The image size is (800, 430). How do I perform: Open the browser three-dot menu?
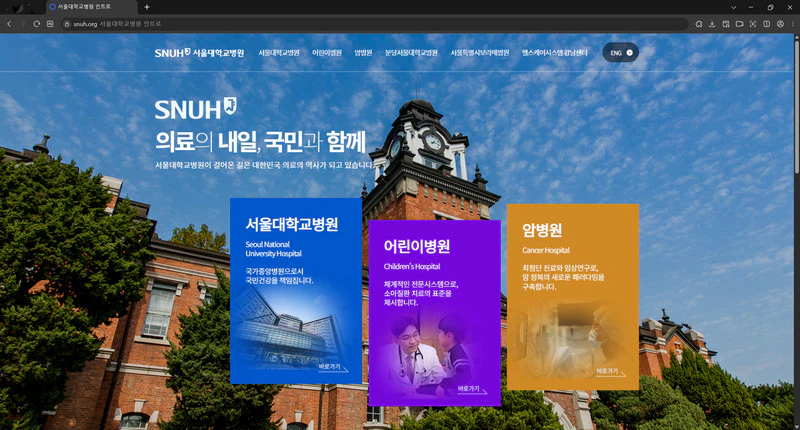coord(793,24)
